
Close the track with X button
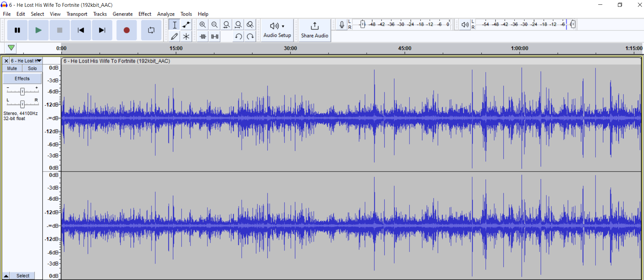coord(6,61)
